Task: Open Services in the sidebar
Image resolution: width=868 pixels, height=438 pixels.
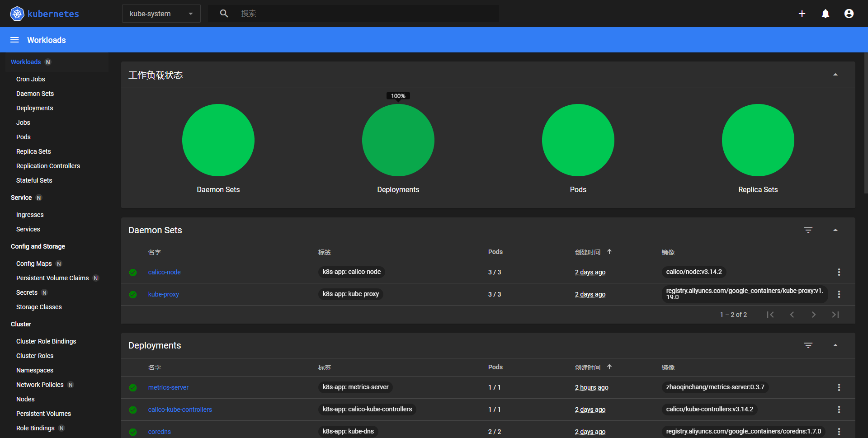Action: tap(28, 229)
